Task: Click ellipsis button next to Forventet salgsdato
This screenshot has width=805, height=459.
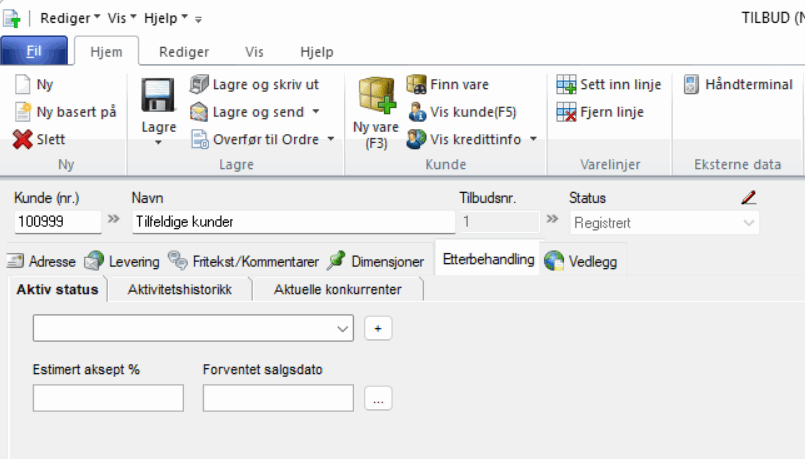Action: tap(378, 399)
